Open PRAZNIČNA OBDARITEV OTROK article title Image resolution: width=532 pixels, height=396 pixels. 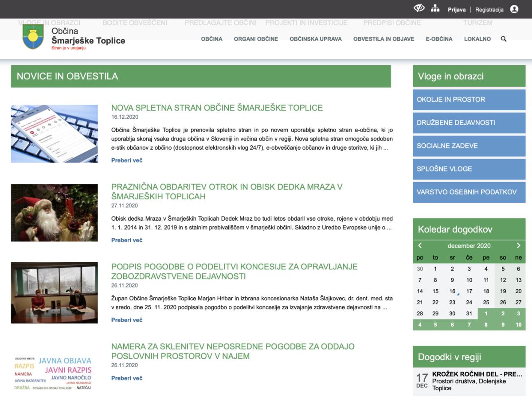coord(227,191)
